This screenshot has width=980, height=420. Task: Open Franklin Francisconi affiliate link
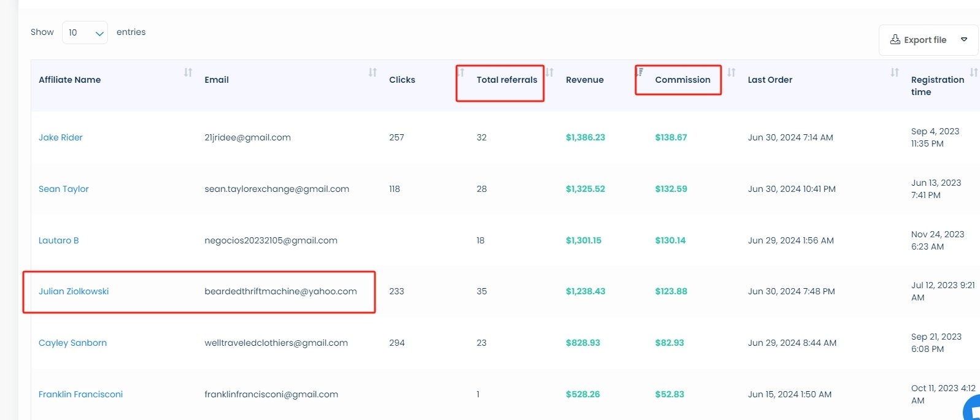(x=80, y=394)
